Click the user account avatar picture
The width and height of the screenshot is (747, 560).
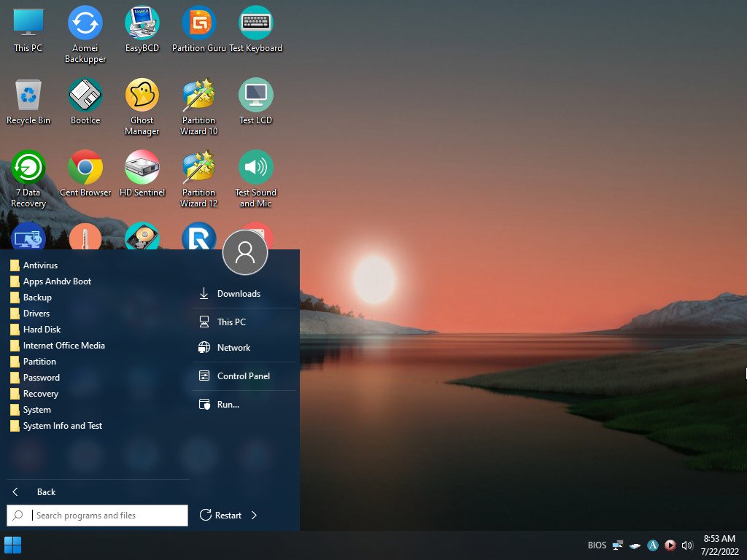click(245, 252)
